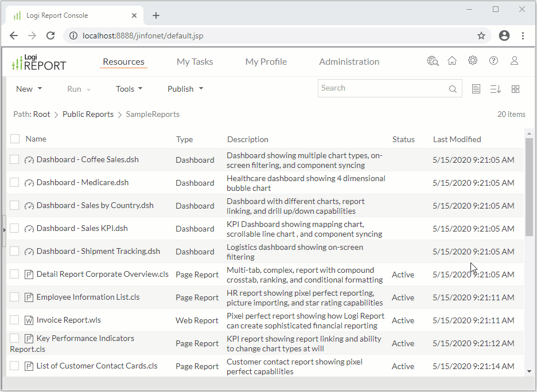The width and height of the screenshot is (537, 392).
Task: Click the user account icon in header
Action: click(515, 61)
